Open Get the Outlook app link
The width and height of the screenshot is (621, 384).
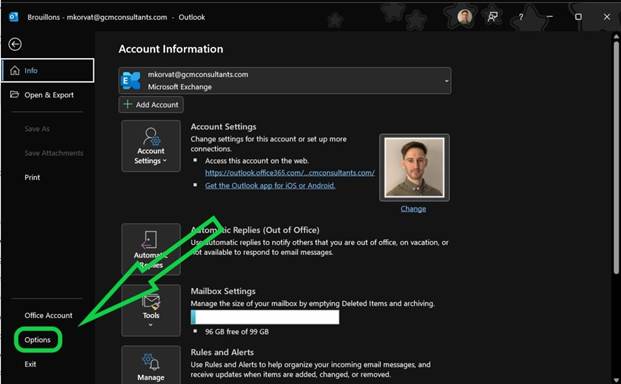click(x=270, y=185)
